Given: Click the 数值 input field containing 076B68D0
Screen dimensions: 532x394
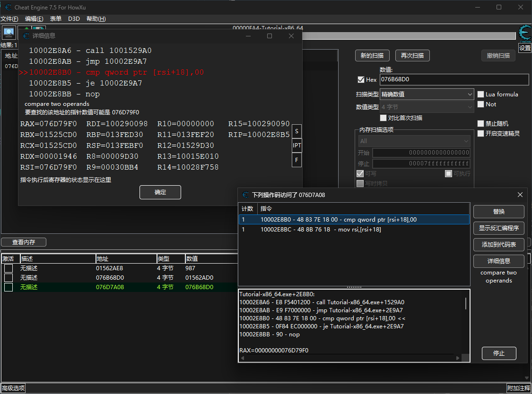Looking at the screenshot, I should (454, 80).
